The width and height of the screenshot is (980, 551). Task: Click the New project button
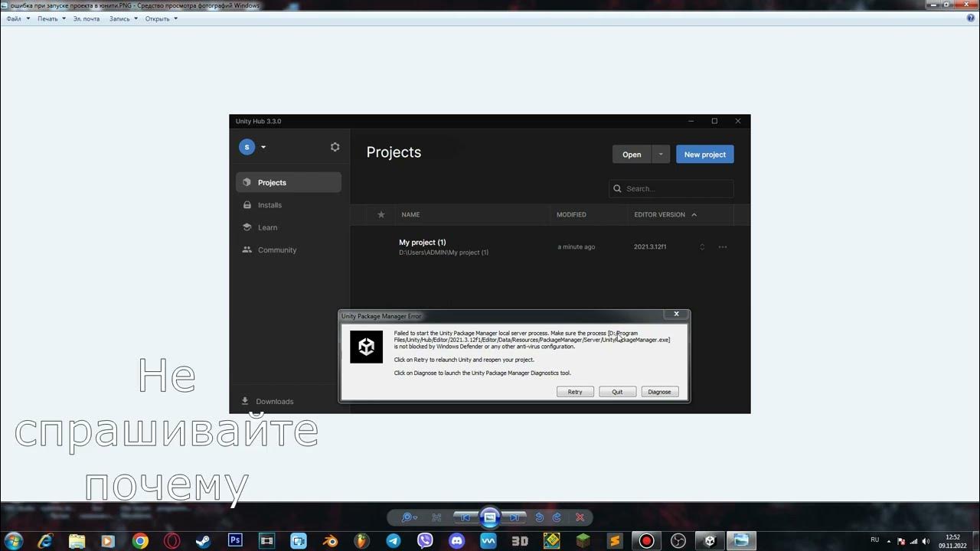(x=704, y=154)
